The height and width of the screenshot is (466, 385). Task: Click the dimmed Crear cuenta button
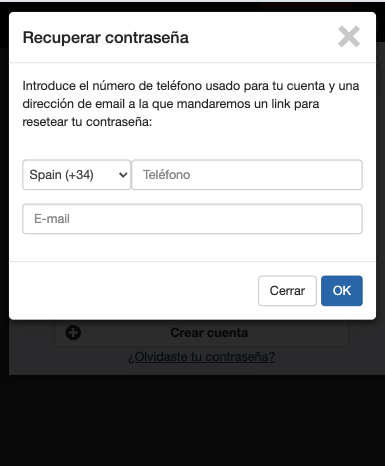pyautogui.click(x=201, y=333)
